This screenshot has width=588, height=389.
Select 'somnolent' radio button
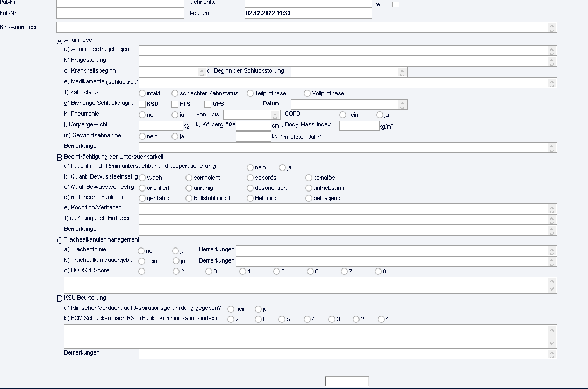coord(189,178)
